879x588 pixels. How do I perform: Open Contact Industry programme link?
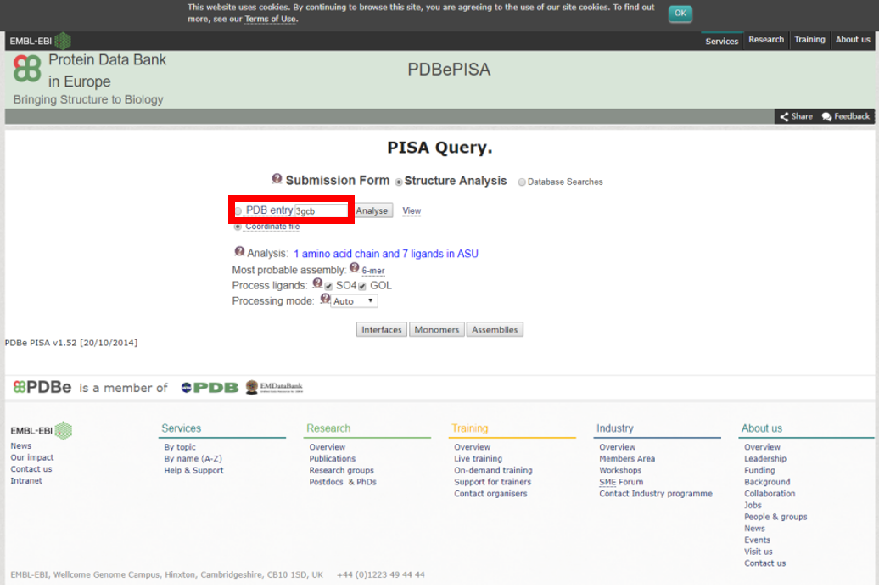pyautogui.click(x=656, y=494)
